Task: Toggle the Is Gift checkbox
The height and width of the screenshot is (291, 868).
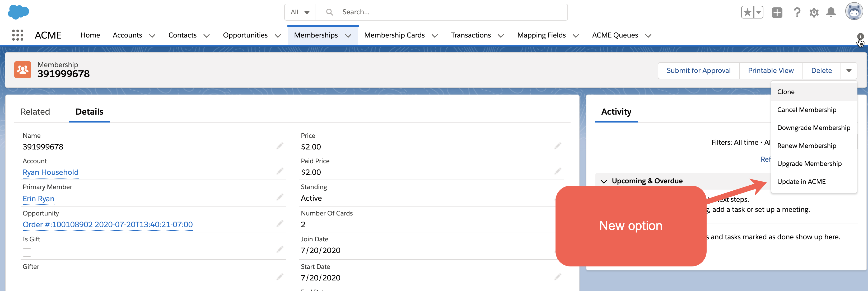Action: 27,252
